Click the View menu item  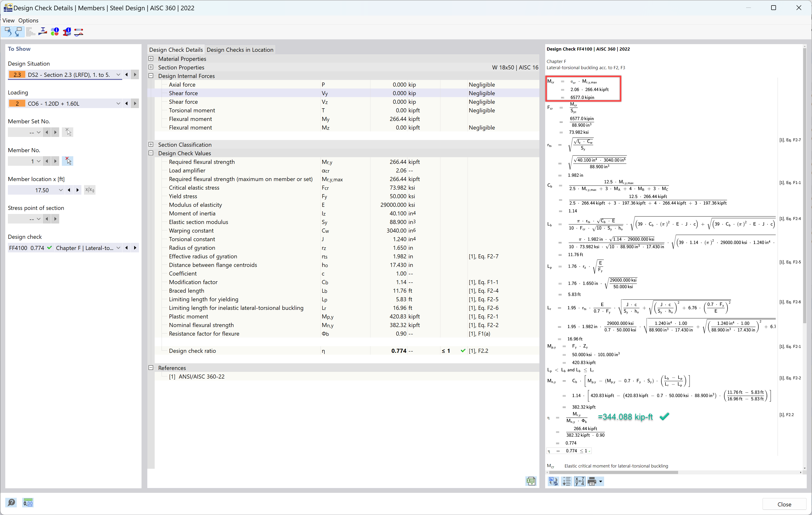pyautogui.click(x=9, y=20)
